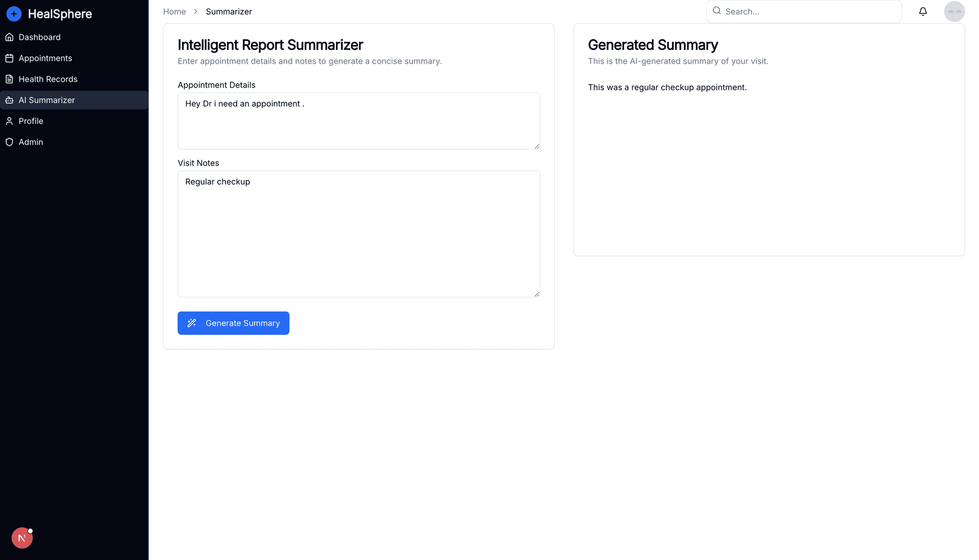Click inside the Visit Notes field

(x=358, y=234)
